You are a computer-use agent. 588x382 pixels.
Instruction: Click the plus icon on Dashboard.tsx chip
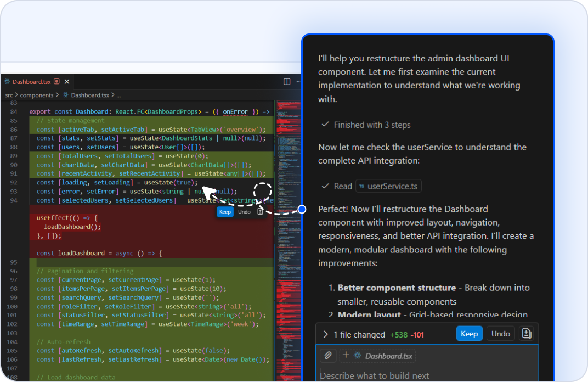(x=346, y=355)
